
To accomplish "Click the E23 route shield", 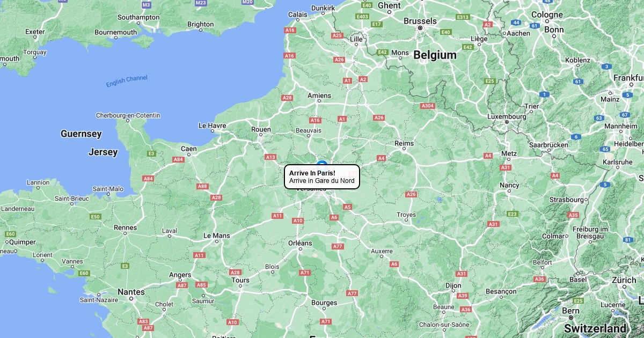I will [x=513, y=214].
